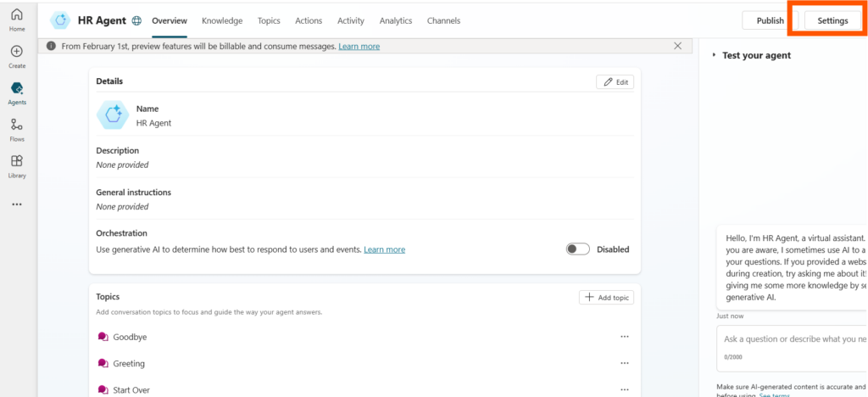Click the info icon in the notification banner
This screenshot has width=868, height=397.
52,47
